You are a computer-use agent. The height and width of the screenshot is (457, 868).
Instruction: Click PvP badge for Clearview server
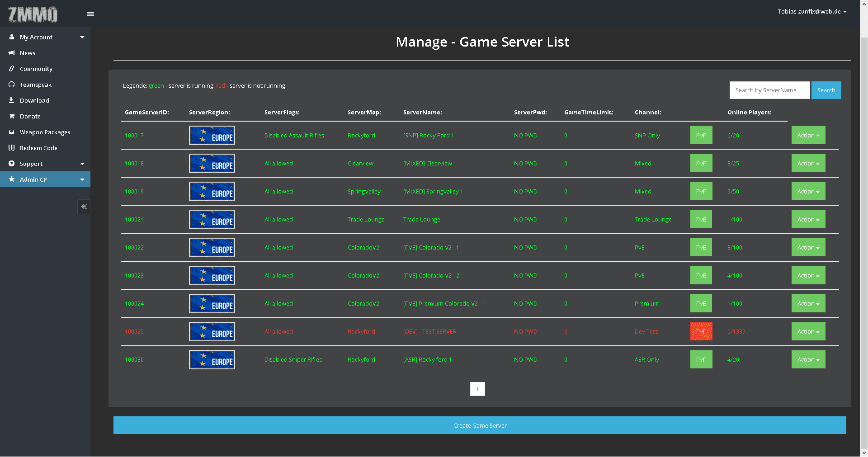701,163
